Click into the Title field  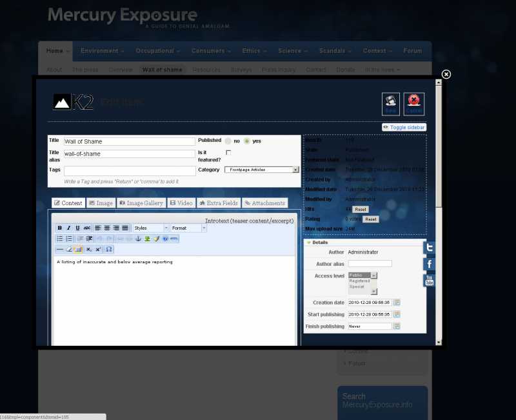point(130,141)
